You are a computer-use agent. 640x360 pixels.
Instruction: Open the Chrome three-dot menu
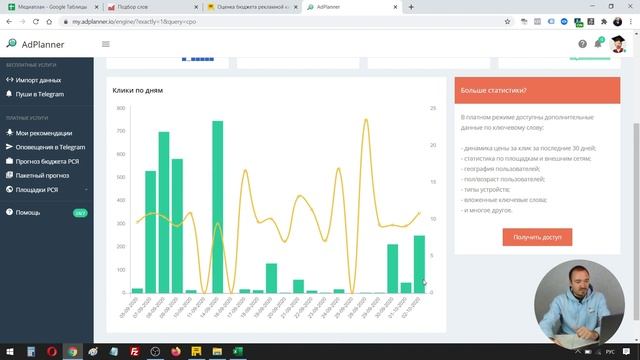631,22
